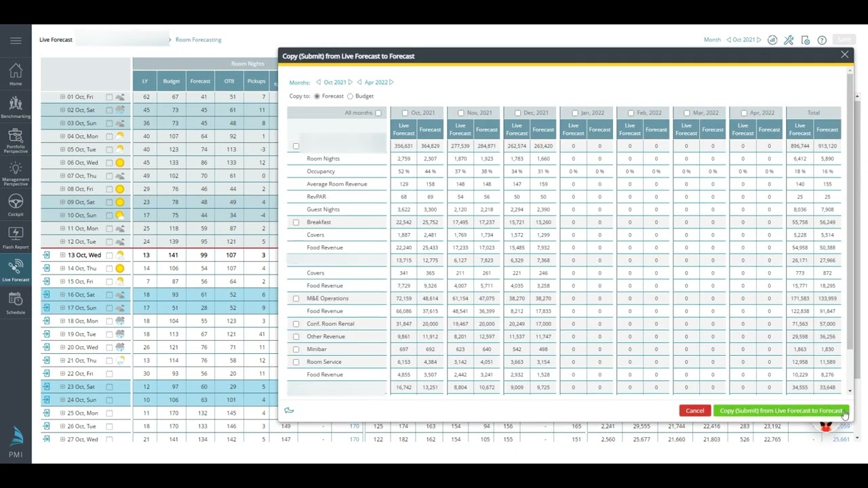Step start month forward from Oct 2021 in dialog
The image size is (868, 488).
pyautogui.click(x=351, y=82)
